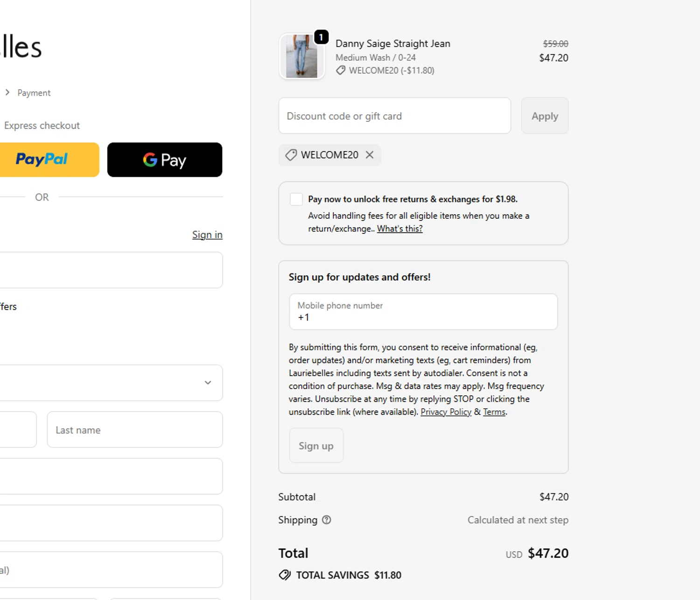
Task: Focus the Mobile phone number field
Action: (x=423, y=312)
